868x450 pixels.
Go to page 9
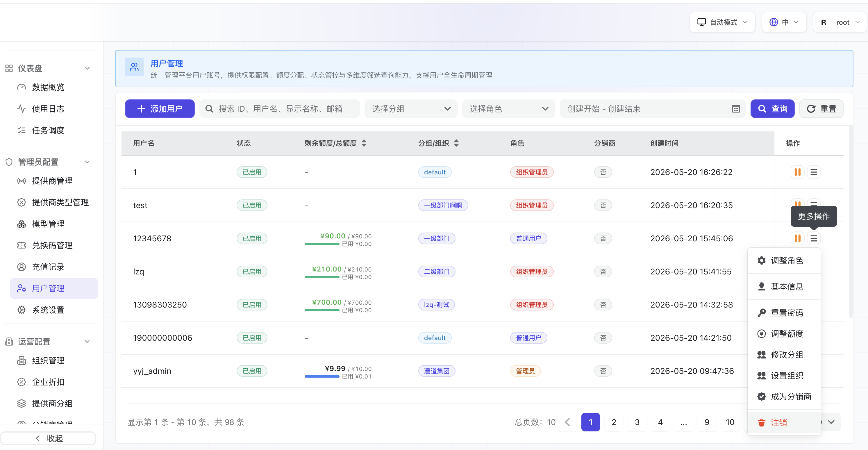(707, 422)
